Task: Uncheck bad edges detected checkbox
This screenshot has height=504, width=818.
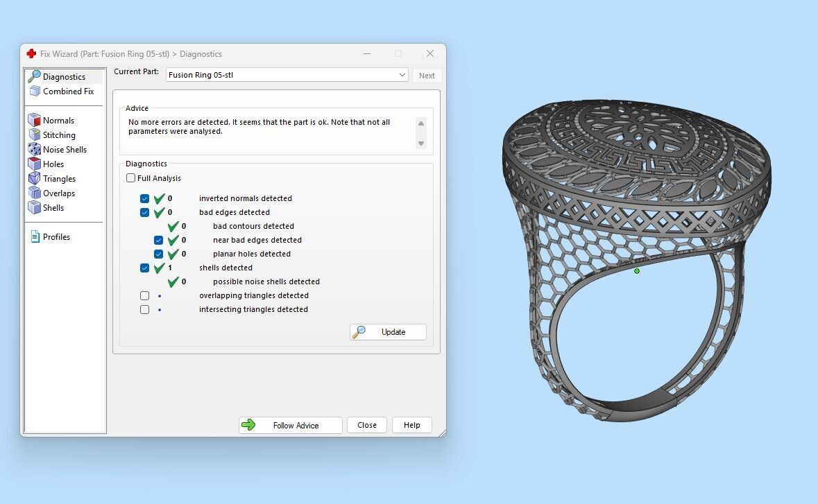Action: [x=144, y=213]
